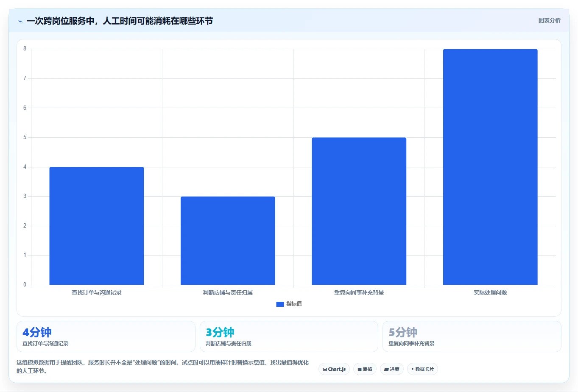
Task: Click the chart title 一次跨岗位服务中 heading
Action: coord(120,21)
